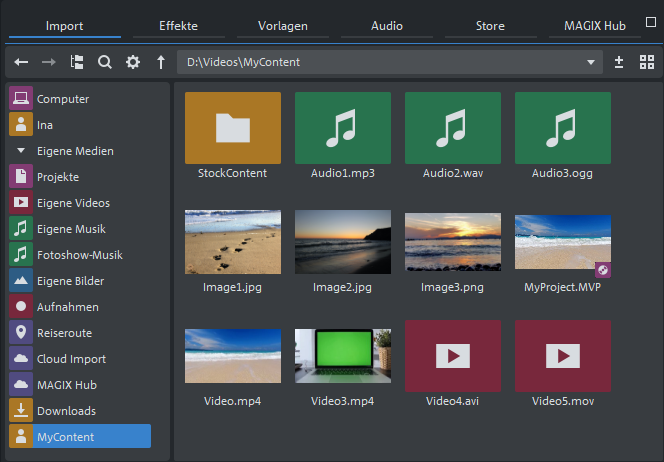Click the forward navigation arrow
The height and width of the screenshot is (462, 664).
click(x=49, y=62)
